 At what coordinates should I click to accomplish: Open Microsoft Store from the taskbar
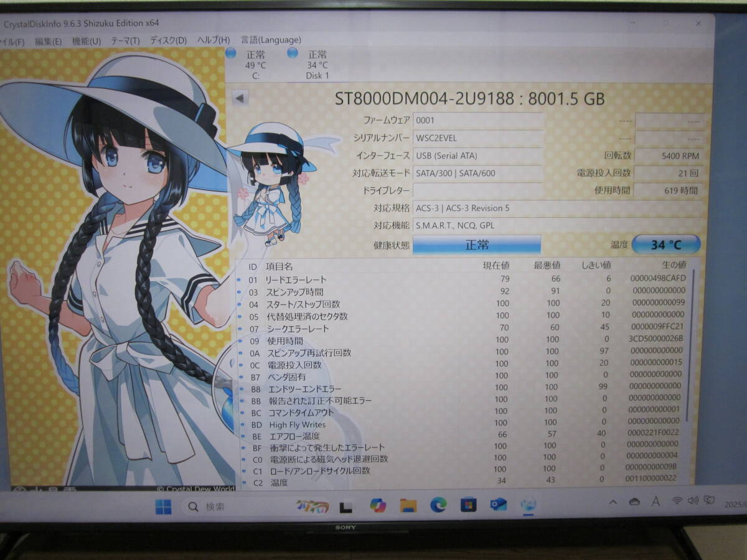[x=468, y=505]
